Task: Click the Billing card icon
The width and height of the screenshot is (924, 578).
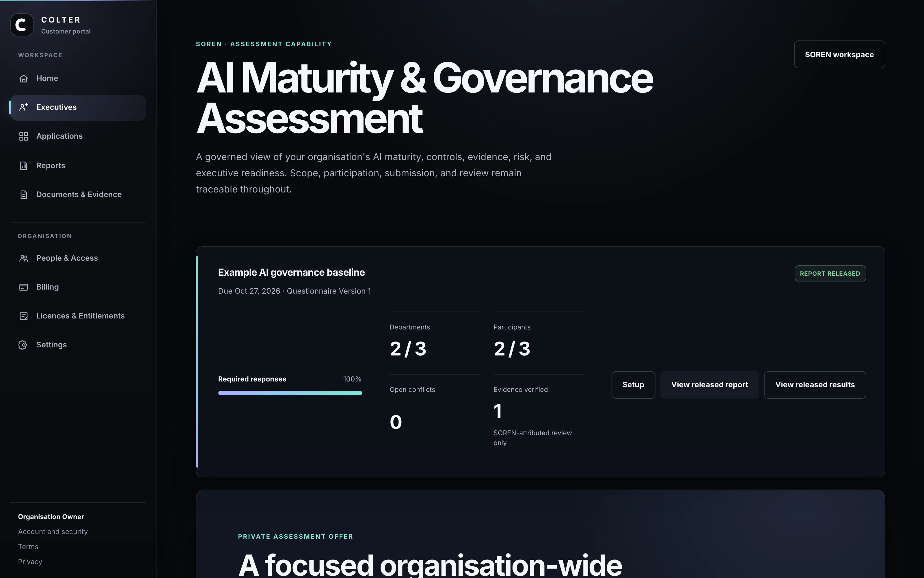Action: [x=24, y=287]
